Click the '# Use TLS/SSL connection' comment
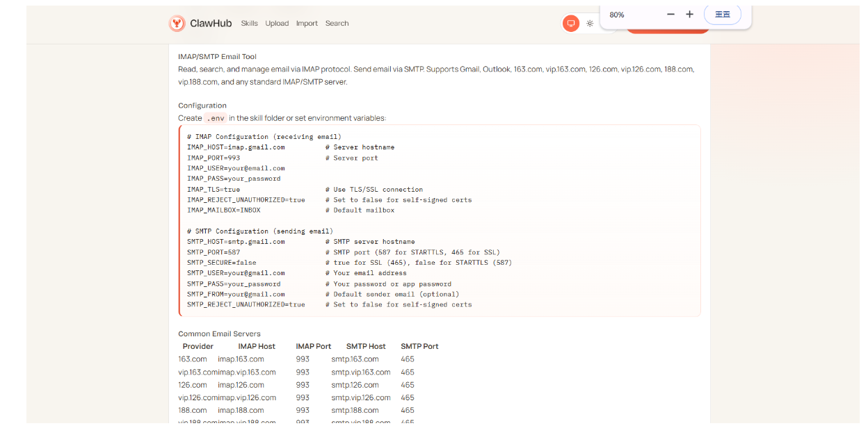Image resolution: width=868 pixels, height=435 pixels. point(374,189)
